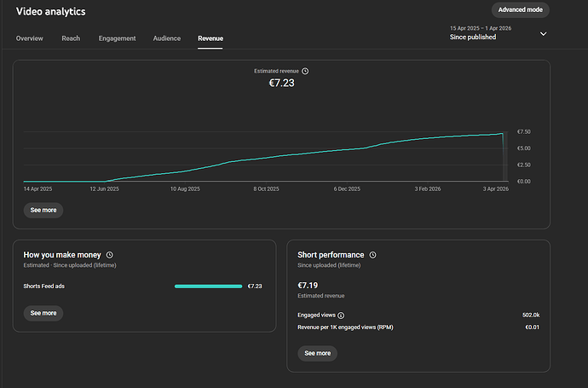Click the €7.23 estimated revenue headline total
This screenshot has height=388, width=588.
281,84
